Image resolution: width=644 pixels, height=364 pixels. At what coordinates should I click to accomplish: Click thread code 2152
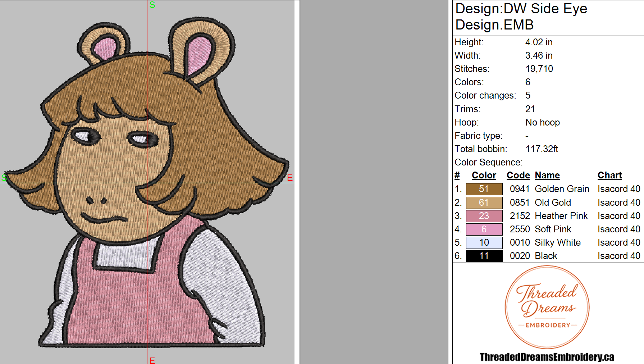[520, 216]
